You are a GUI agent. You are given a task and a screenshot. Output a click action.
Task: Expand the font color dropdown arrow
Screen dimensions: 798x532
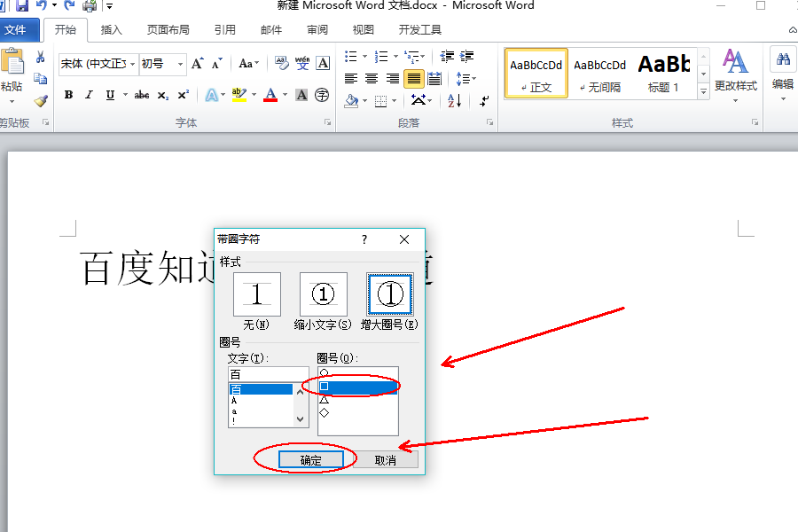285,95
